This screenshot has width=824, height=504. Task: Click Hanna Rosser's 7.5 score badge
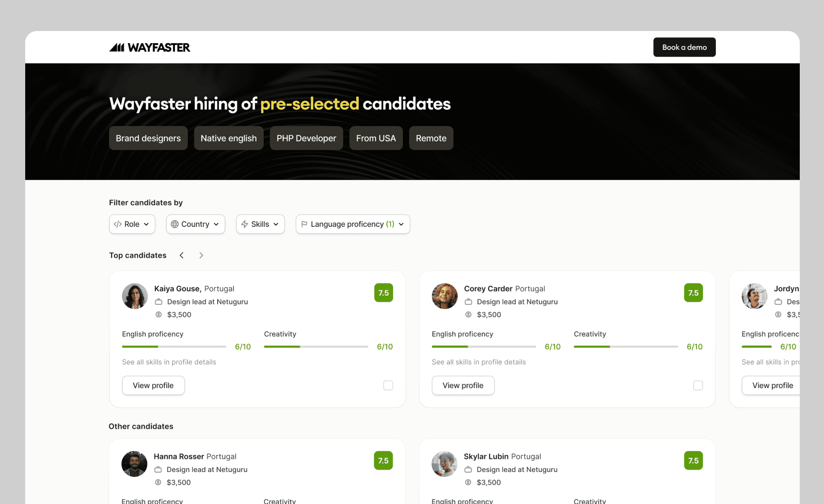coord(383,460)
